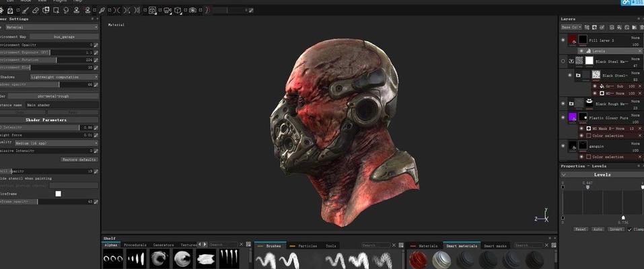This screenshot has height=269, width=644.
Task: Click the Auto button in Levels
Action: 598,229
